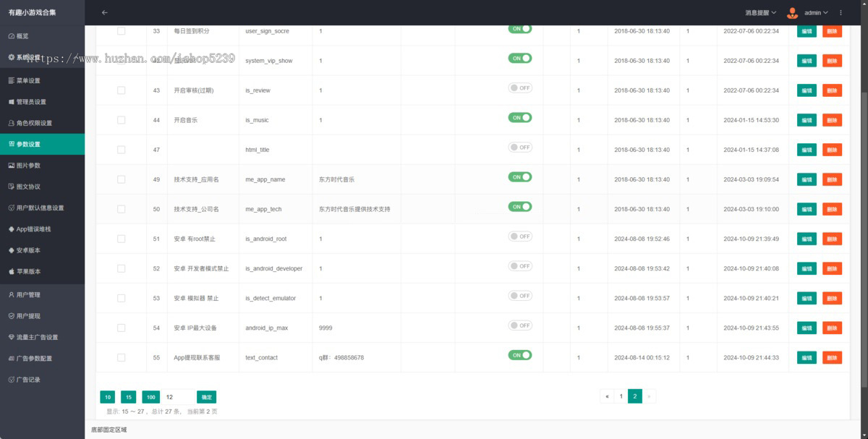Click the admin avatar icon
This screenshot has width=868, height=439.
pos(792,12)
